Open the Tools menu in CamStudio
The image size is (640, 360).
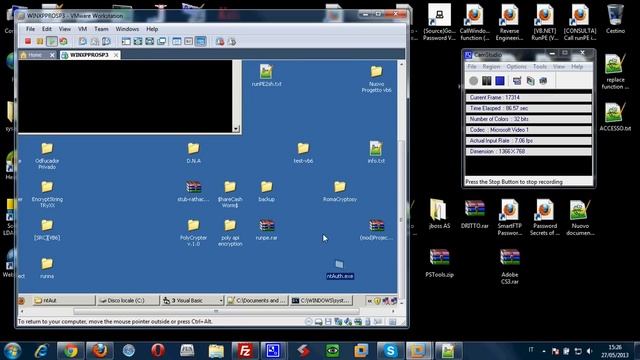tap(540, 67)
